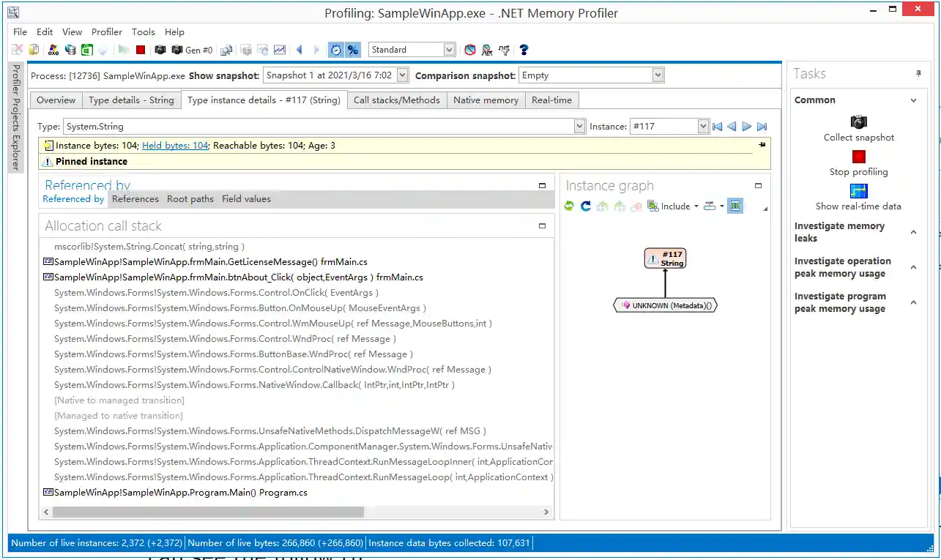941x560 pixels.
Task: Click the Held bytes: 104 link
Action: tap(175, 146)
